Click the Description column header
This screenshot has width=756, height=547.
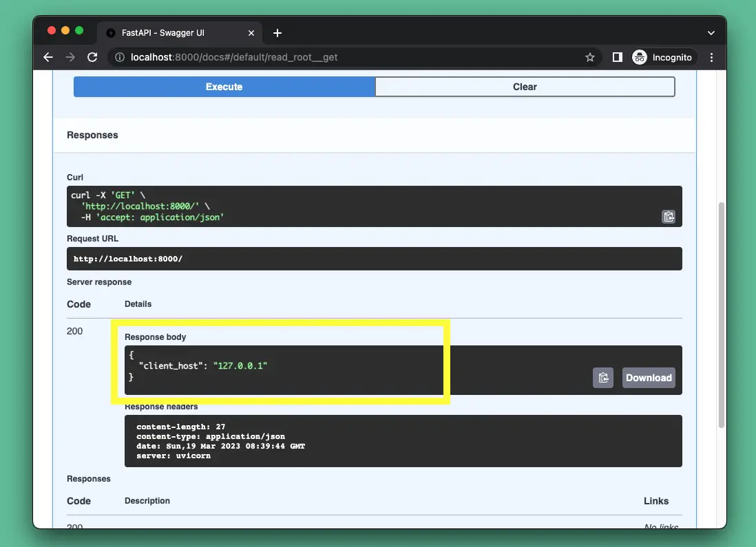coord(147,501)
